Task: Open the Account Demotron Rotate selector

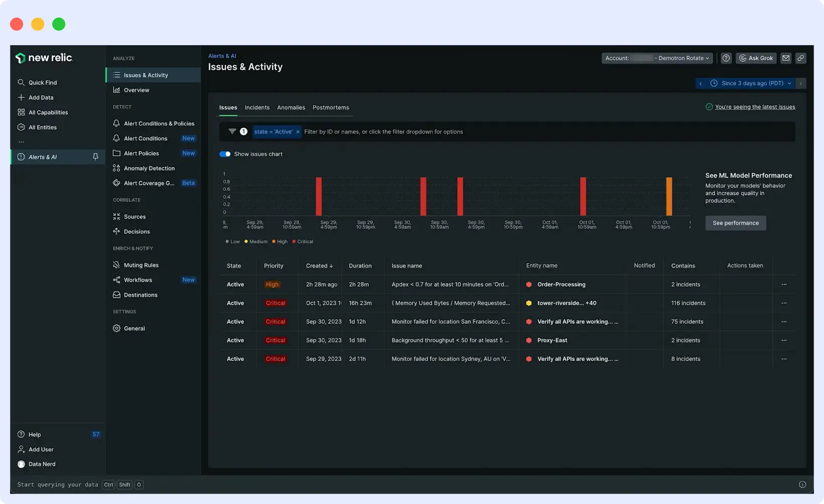Action: (x=657, y=58)
